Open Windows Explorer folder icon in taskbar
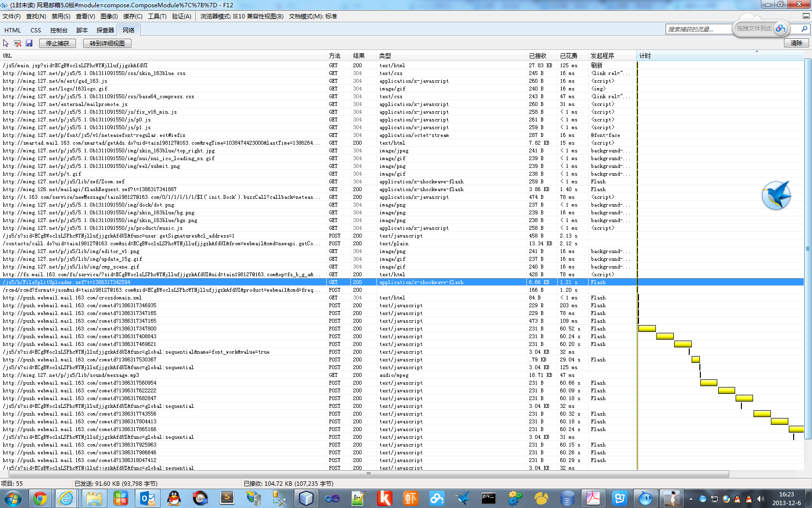The image size is (812, 508). (94, 498)
